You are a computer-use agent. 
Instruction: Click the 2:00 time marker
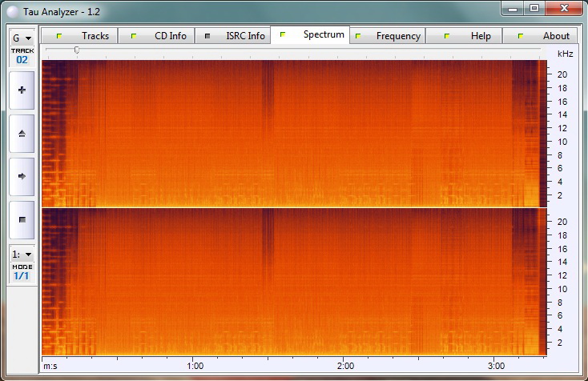pyautogui.click(x=345, y=366)
